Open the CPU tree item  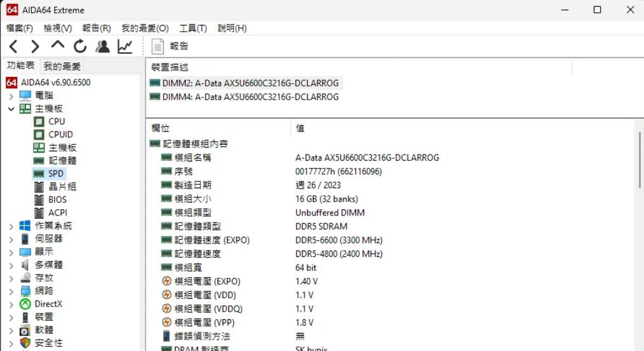pos(57,121)
